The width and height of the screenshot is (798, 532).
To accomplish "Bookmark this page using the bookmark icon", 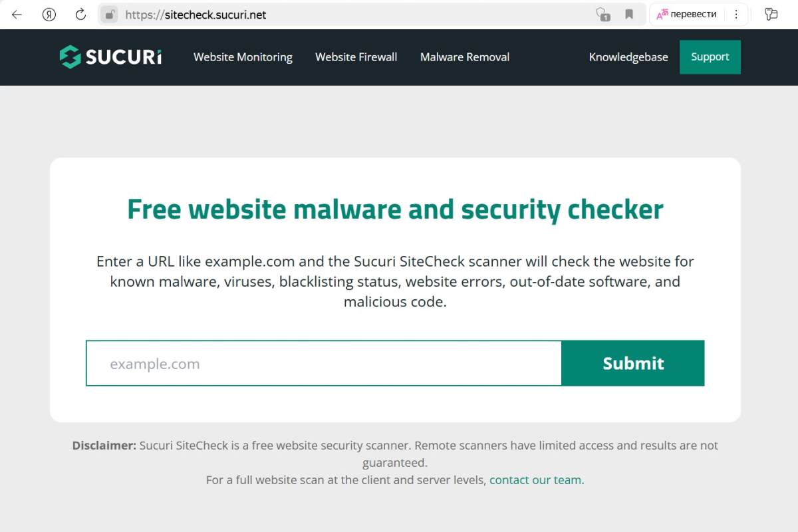I will click(x=629, y=14).
